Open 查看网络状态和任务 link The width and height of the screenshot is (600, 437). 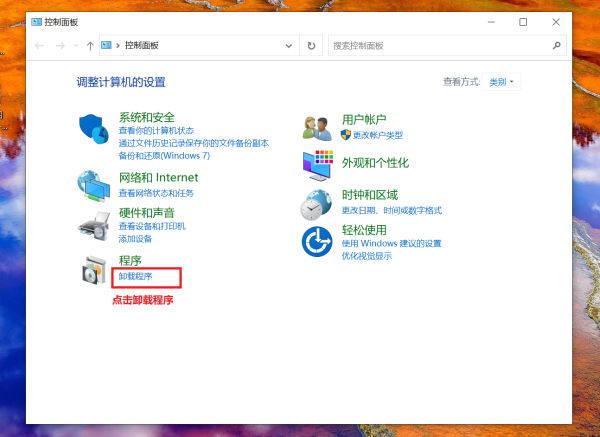pos(156,192)
